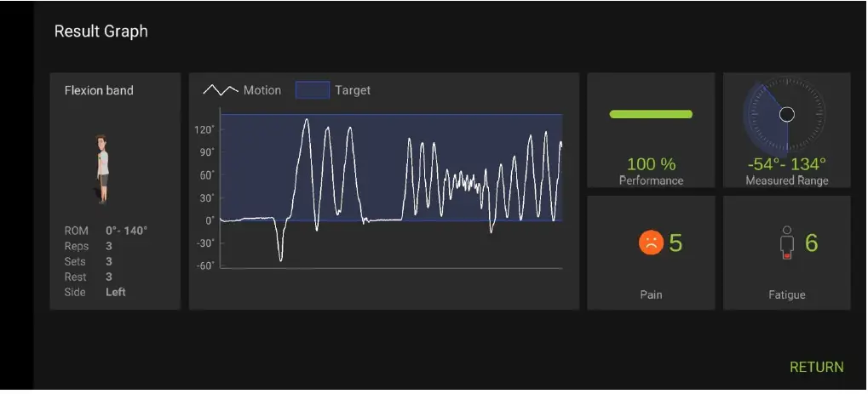868x394 pixels.
Task: Click the 120° label on graph axis
Action: 204,130
